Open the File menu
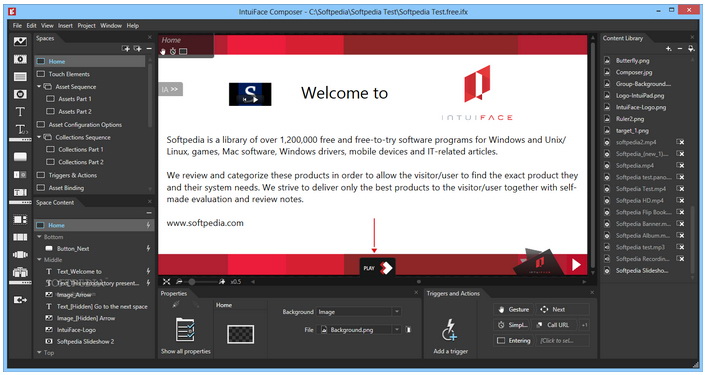The width and height of the screenshot is (706, 375). [17, 26]
